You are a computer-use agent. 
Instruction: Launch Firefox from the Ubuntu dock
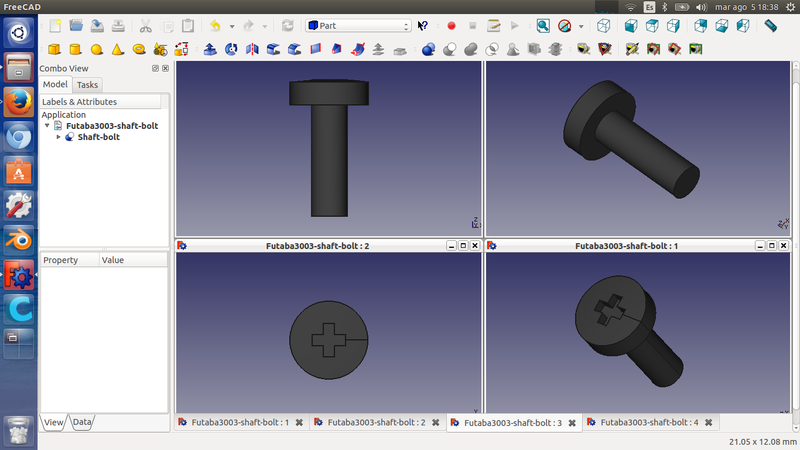pyautogui.click(x=18, y=102)
